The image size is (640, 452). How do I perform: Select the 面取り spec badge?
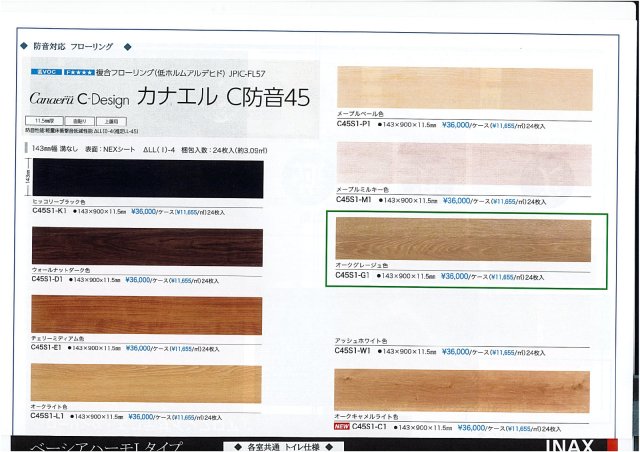(x=80, y=121)
